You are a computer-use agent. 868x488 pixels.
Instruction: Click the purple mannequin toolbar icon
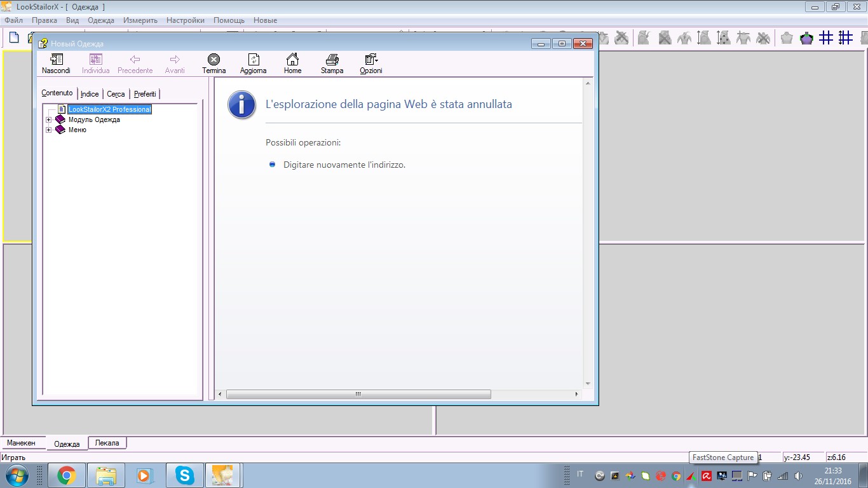coord(806,37)
